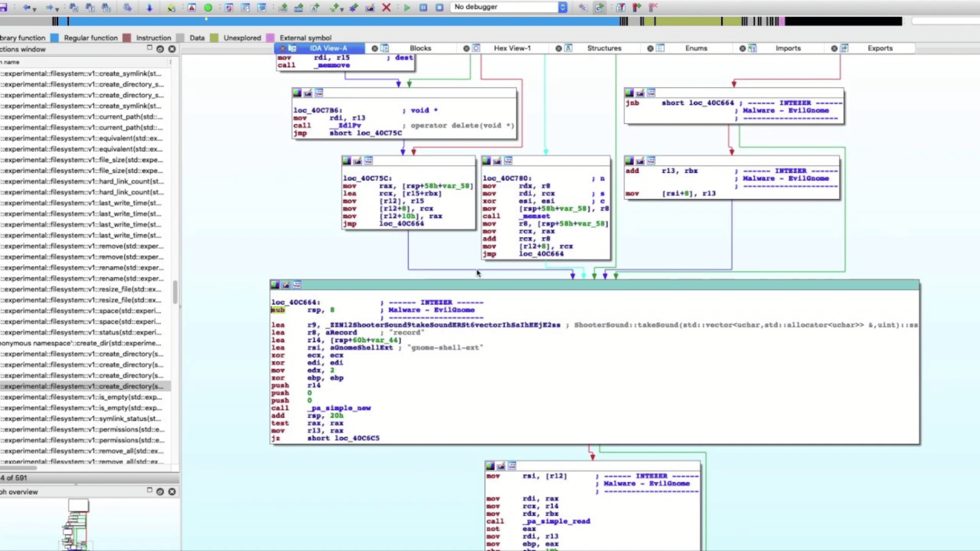Click External symbol pink legend swatch
Image resolution: width=980 pixels, height=551 pixels.
[270, 38]
